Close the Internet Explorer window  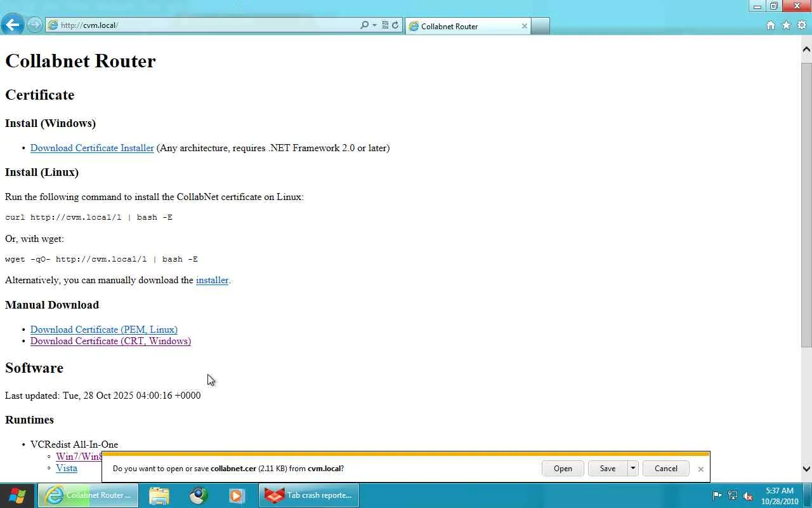pos(797,6)
